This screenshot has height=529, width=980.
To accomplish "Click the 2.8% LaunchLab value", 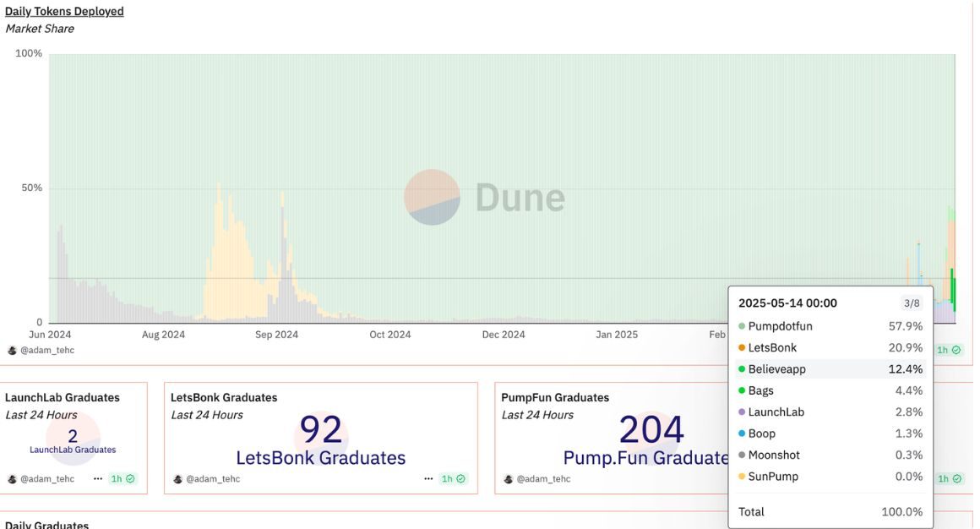I will click(909, 412).
